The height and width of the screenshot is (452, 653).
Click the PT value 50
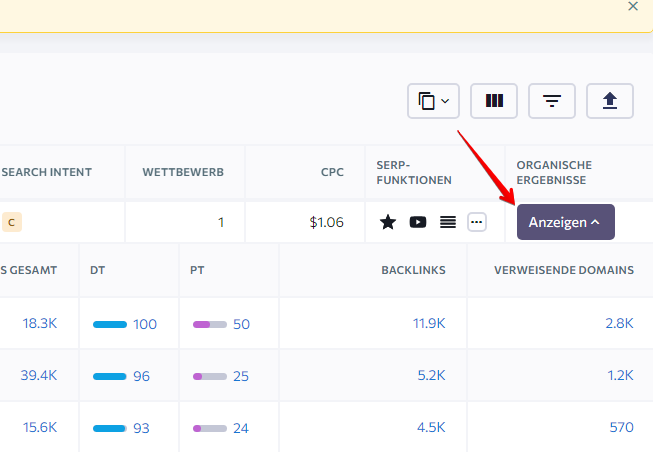pos(241,324)
